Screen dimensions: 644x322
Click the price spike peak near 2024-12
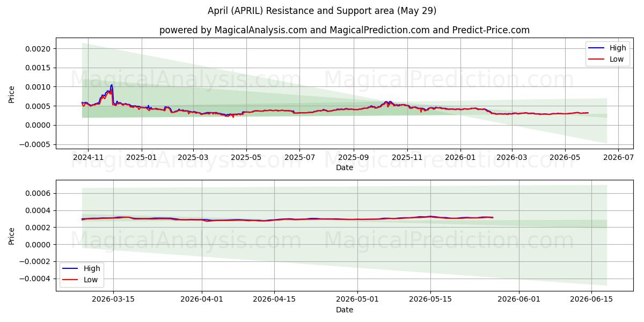pos(111,85)
